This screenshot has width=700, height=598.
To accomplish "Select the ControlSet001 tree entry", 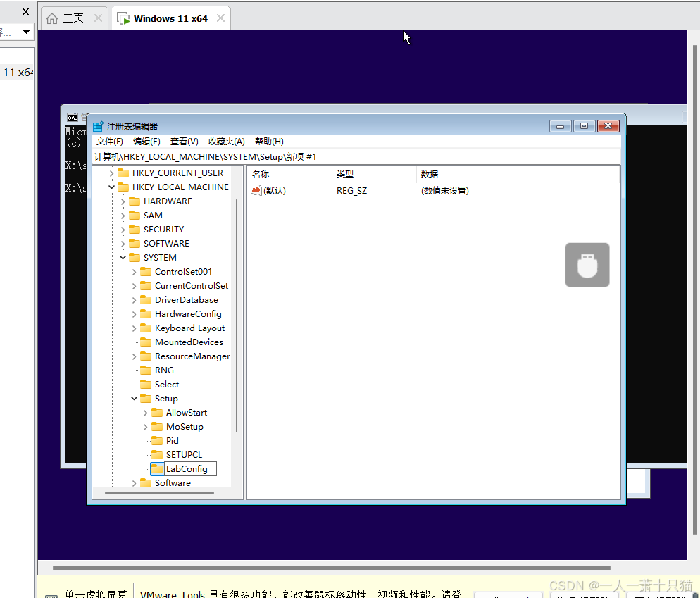I will [x=184, y=272].
